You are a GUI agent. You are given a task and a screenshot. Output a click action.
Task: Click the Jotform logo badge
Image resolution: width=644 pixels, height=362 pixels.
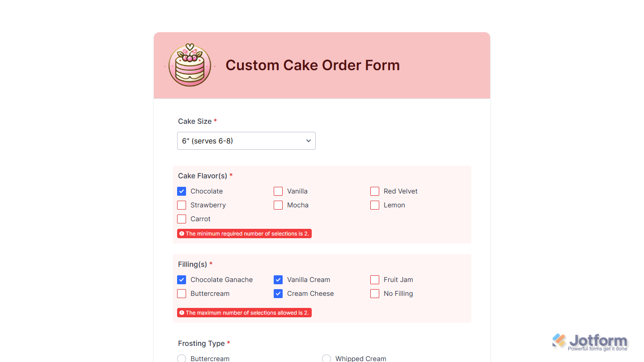click(590, 342)
